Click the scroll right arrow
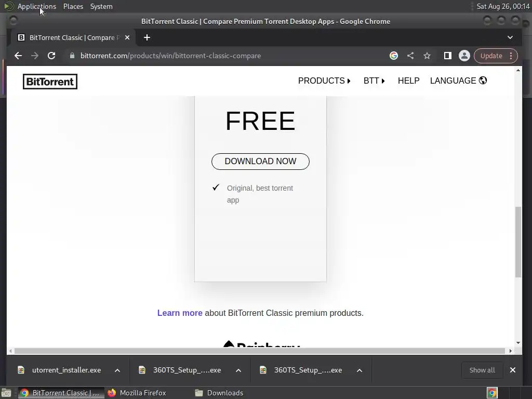The height and width of the screenshot is (399, 532). point(511,351)
